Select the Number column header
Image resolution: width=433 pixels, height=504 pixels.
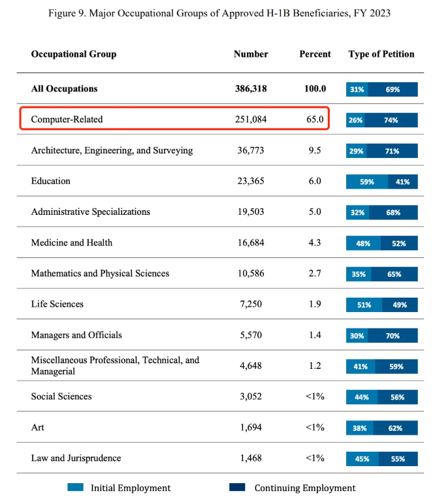tap(251, 54)
